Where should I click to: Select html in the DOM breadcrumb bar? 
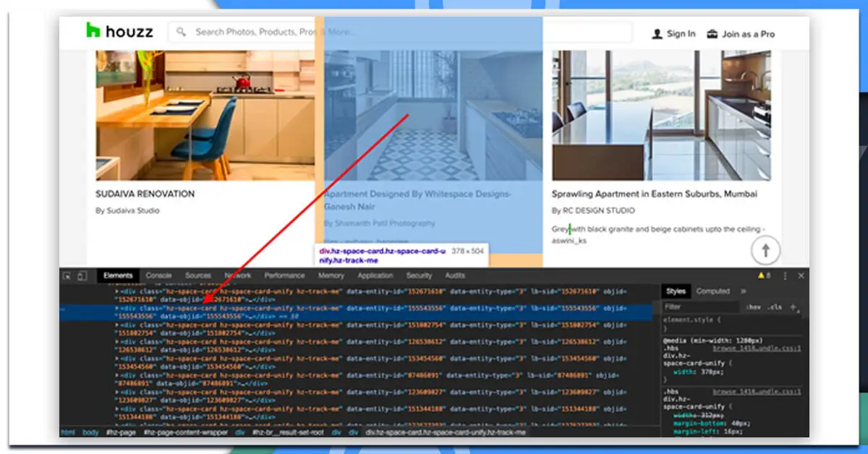coord(68,432)
